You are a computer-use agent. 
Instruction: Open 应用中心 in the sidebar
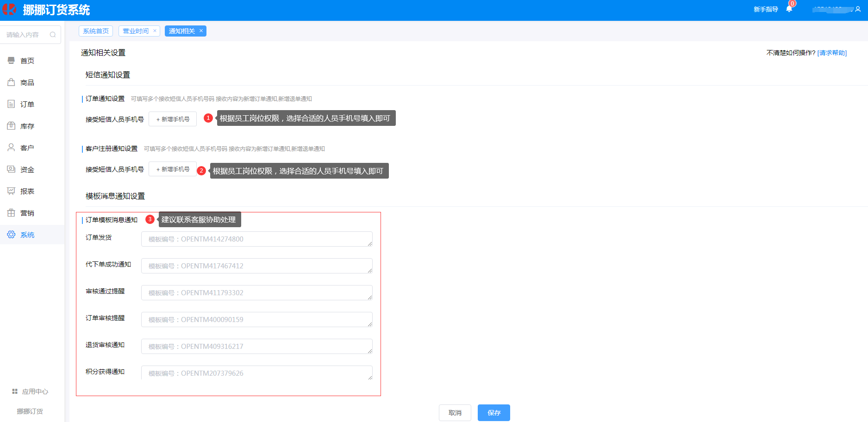tap(31, 391)
